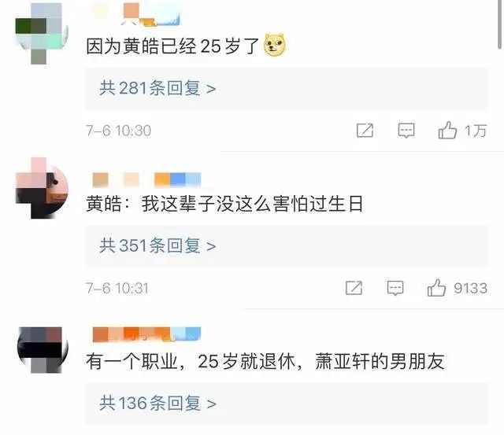Viewport: 504px width, 435px height.
Task: Like the comment posted at 10:30
Action: 447,131
